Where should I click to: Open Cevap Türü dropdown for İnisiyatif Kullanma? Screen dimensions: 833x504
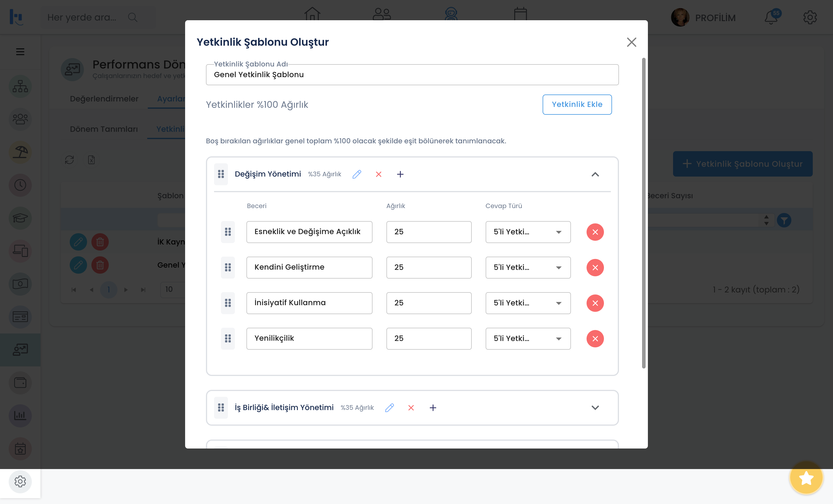coord(528,303)
